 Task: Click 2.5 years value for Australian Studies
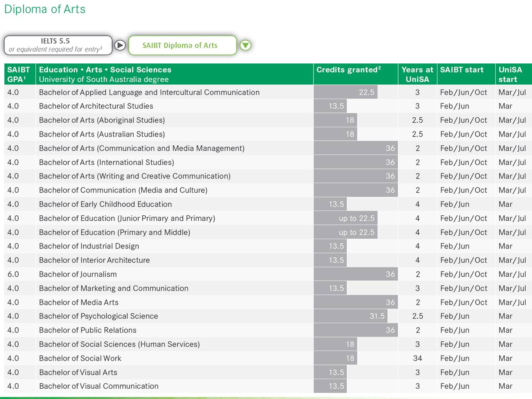tap(418, 134)
